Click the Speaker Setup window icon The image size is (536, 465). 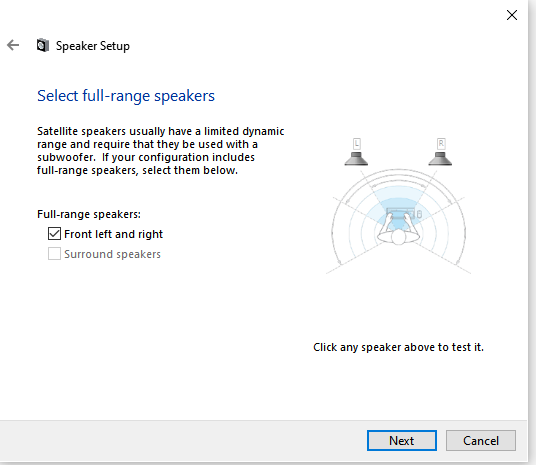(43, 45)
